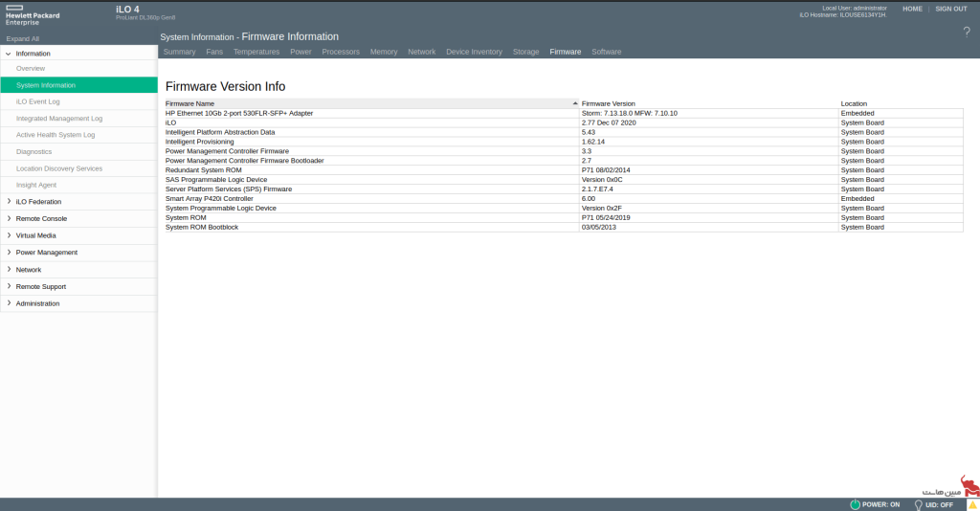Select Power Management Controller Firmware Bootloader row
980x511 pixels.
pyautogui.click(x=564, y=161)
